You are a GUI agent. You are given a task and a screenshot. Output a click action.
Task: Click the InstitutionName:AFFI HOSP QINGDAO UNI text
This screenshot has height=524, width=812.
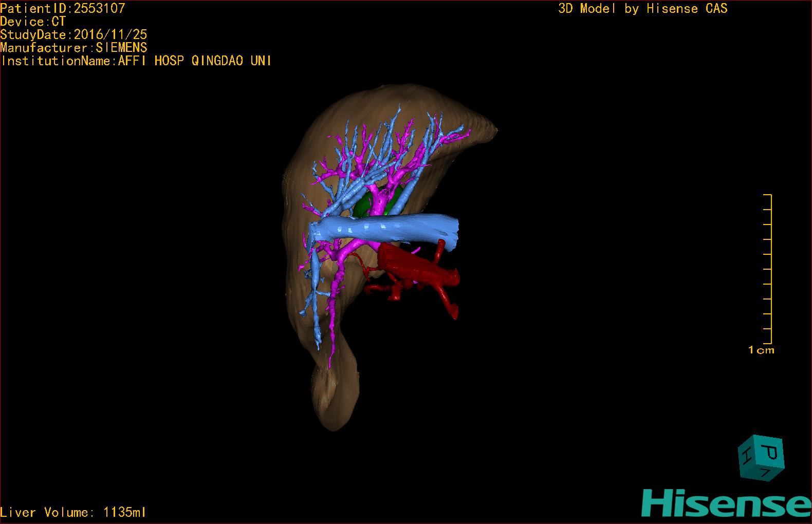(136, 61)
